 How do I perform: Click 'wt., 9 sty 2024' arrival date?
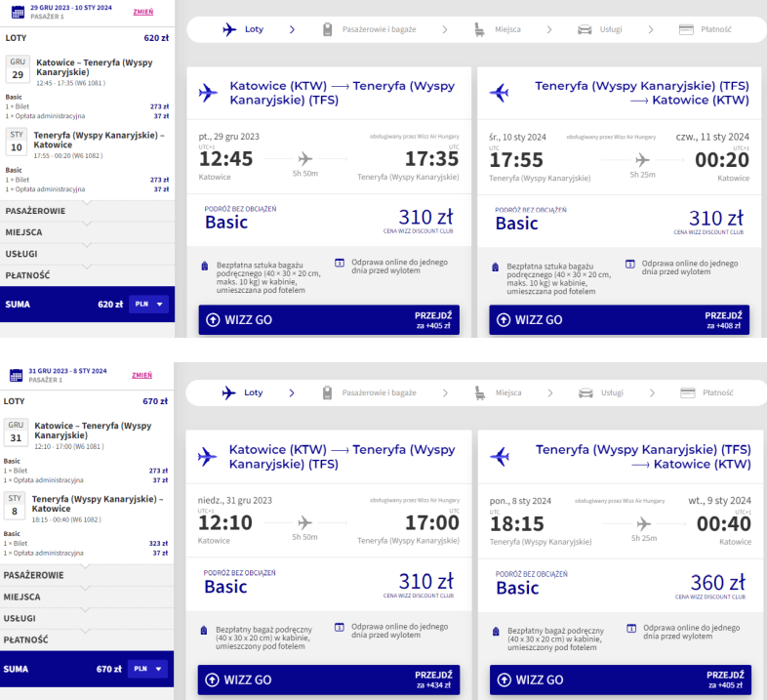pos(719,501)
